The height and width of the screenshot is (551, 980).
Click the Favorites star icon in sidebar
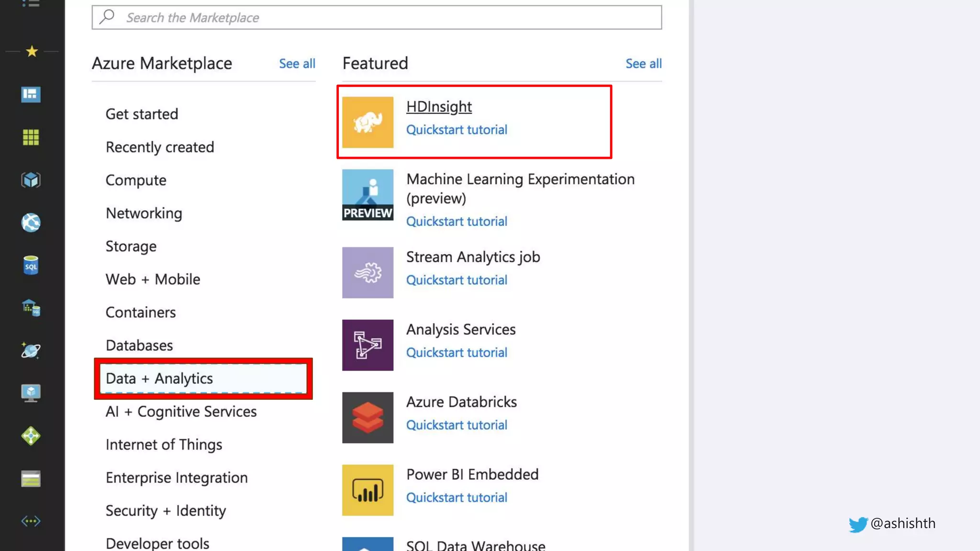32,51
